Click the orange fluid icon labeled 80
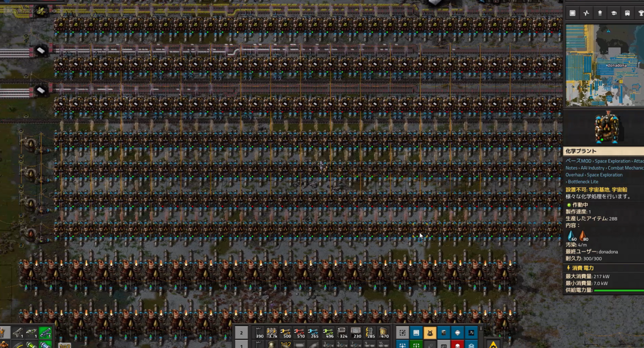The width and height of the screenshot is (644, 348). click(583, 235)
